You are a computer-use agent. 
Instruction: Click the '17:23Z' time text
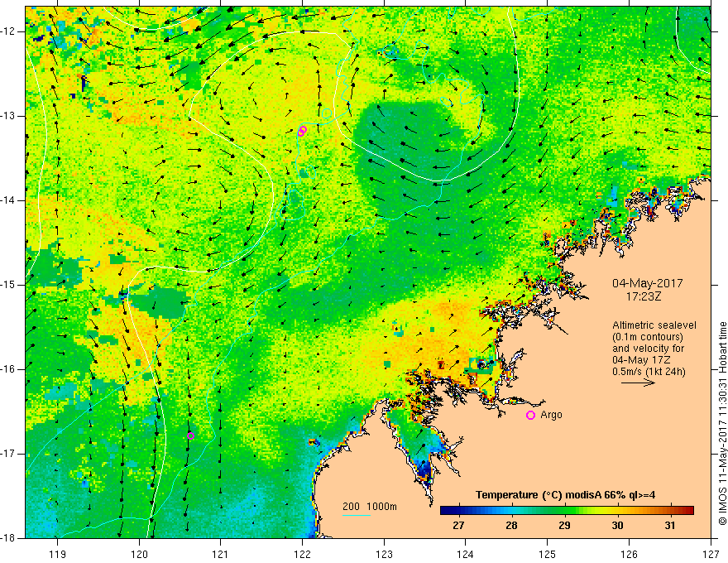643,296
